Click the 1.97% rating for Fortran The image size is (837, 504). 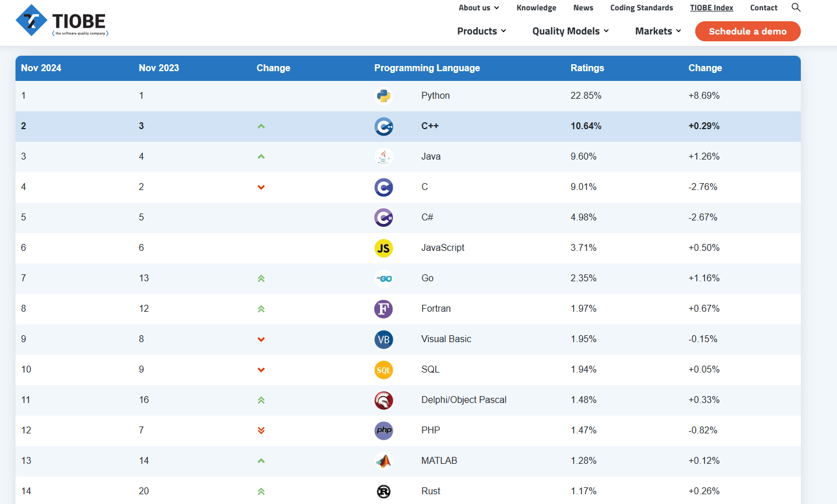pos(583,309)
